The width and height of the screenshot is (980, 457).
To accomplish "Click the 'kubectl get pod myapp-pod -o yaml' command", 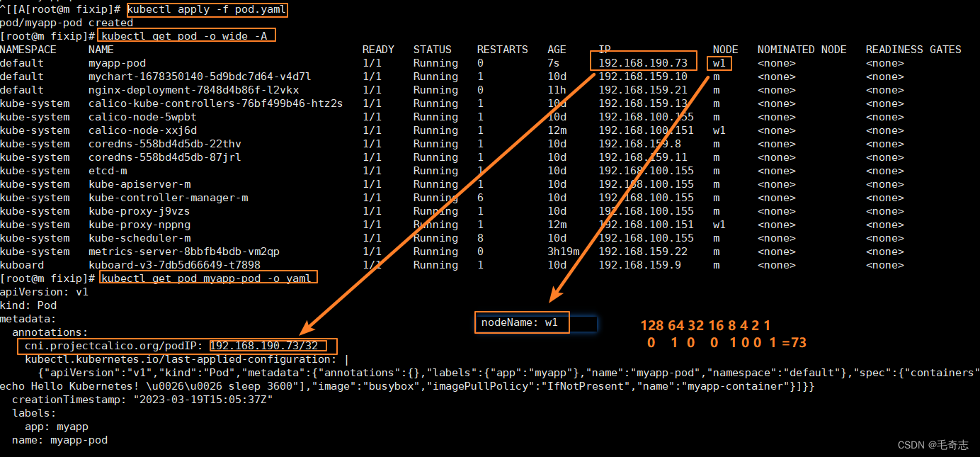I will click(206, 278).
